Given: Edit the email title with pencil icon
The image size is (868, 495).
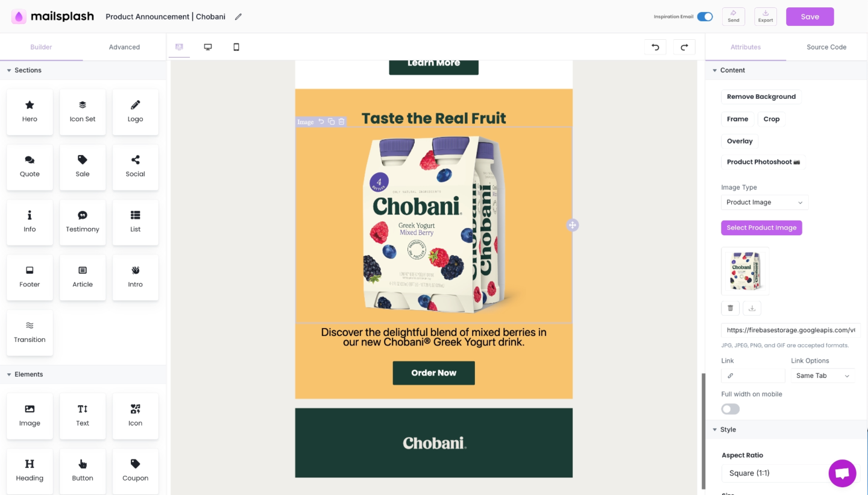Looking at the screenshot, I should (238, 17).
